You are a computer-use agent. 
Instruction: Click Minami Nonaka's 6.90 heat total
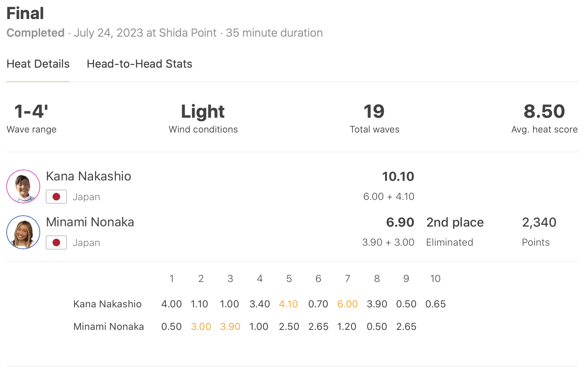(400, 222)
